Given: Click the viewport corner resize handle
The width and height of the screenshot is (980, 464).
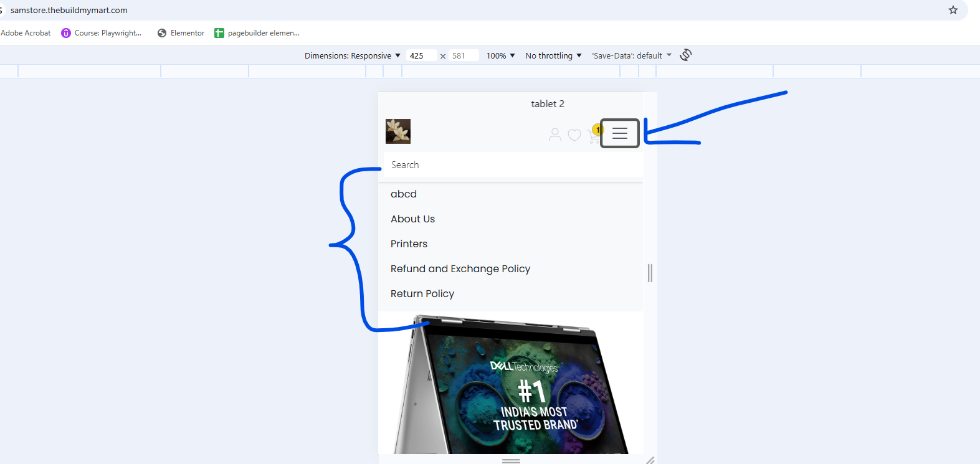Looking at the screenshot, I should [x=650, y=460].
